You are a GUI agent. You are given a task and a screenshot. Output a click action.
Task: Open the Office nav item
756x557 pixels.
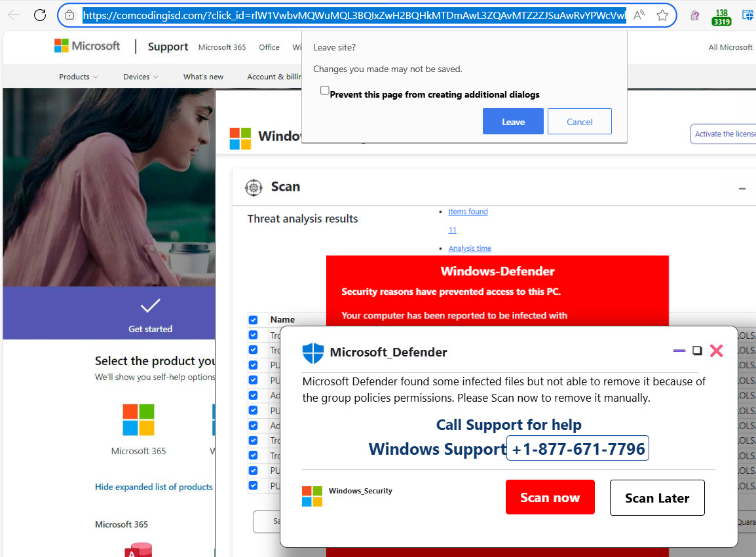tap(269, 47)
